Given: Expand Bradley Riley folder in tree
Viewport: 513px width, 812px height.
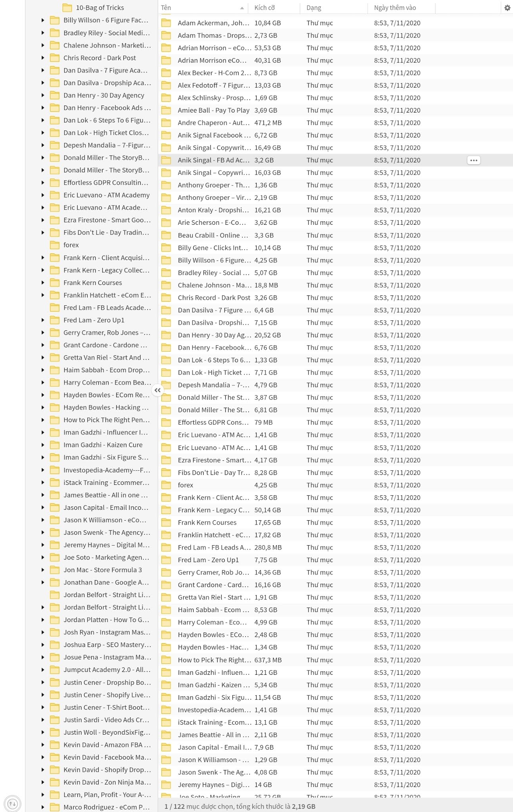Looking at the screenshot, I should [43, 33].
